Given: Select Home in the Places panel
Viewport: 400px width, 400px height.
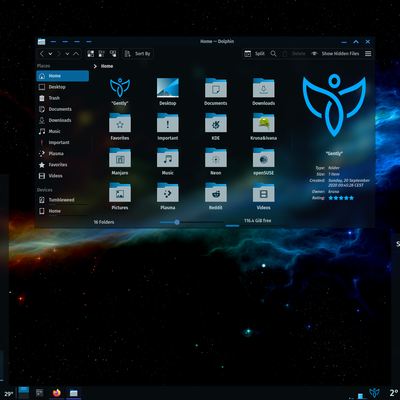Looking at the screenshot, I should coord(63,76).
